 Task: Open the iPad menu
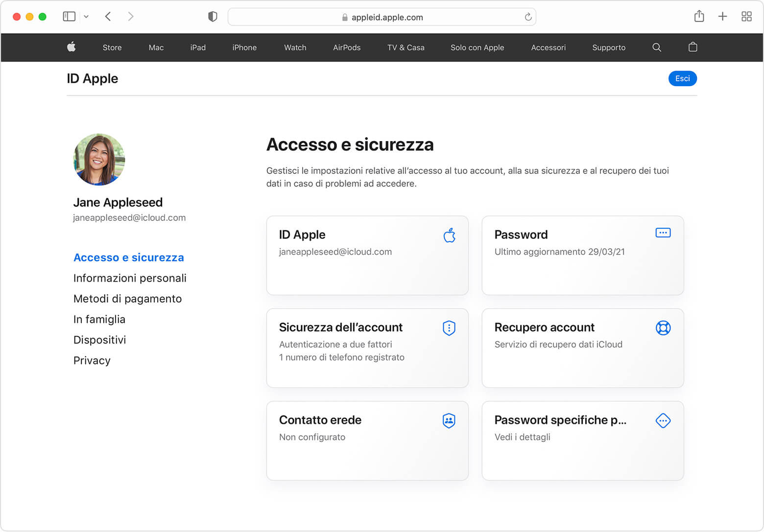coord(198,48)
